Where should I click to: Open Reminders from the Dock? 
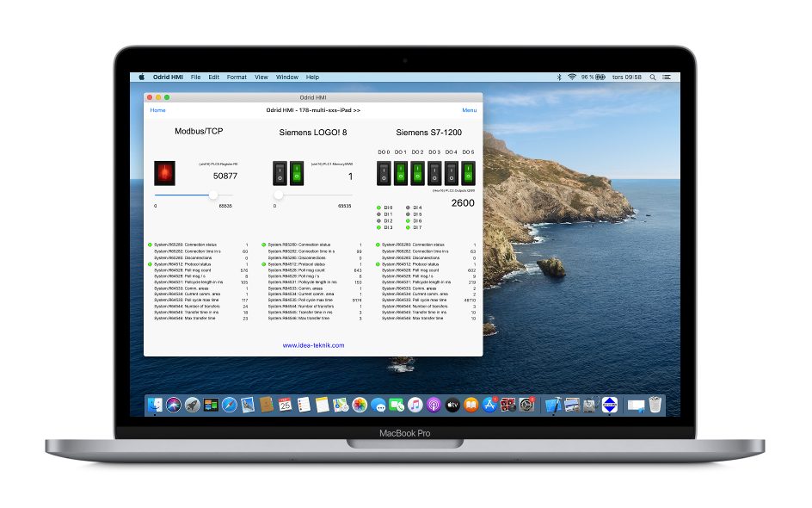coord(304,405)
